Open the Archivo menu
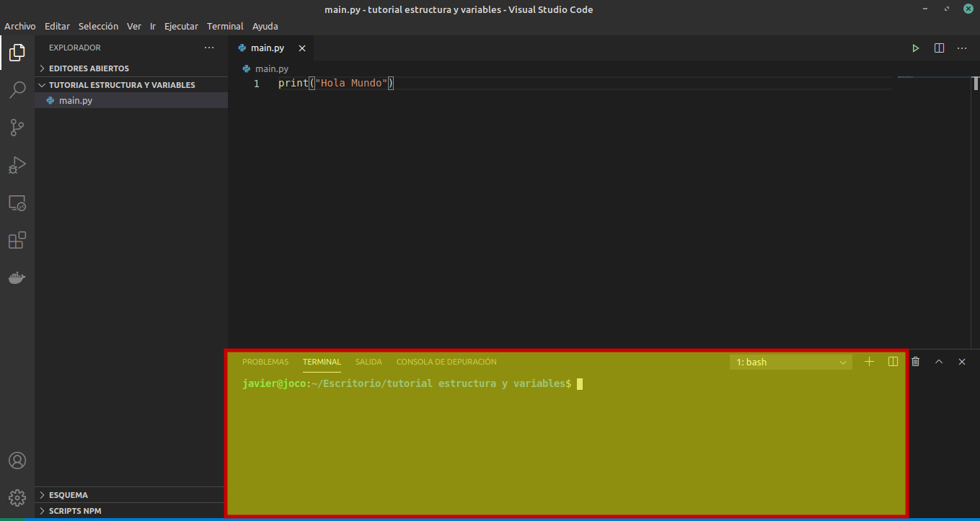 [20, 26]
